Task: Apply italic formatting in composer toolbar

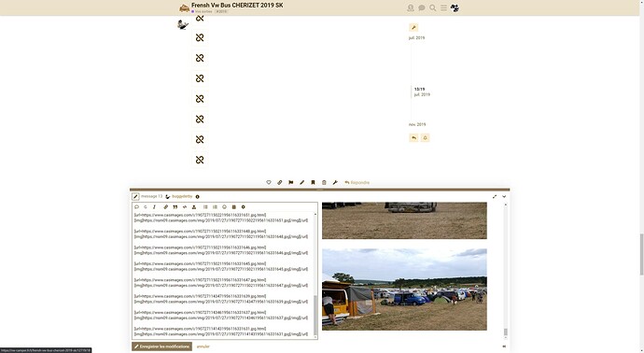Action: 154,207
